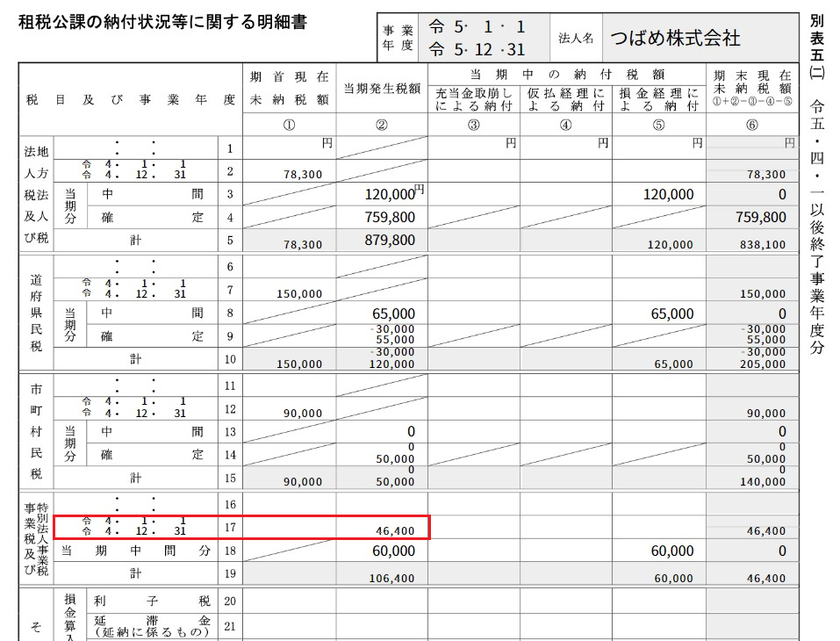Click the total 879,800 in row 5
Viewport: 840px width, 641px height.
[x=390, y=240]
